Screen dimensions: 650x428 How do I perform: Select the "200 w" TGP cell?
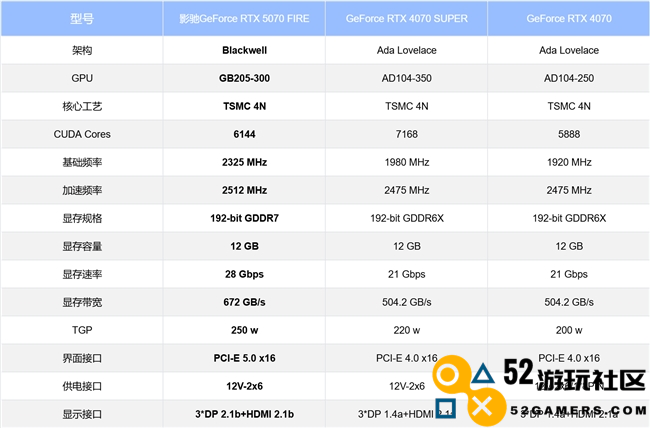(x=569, y=330)
